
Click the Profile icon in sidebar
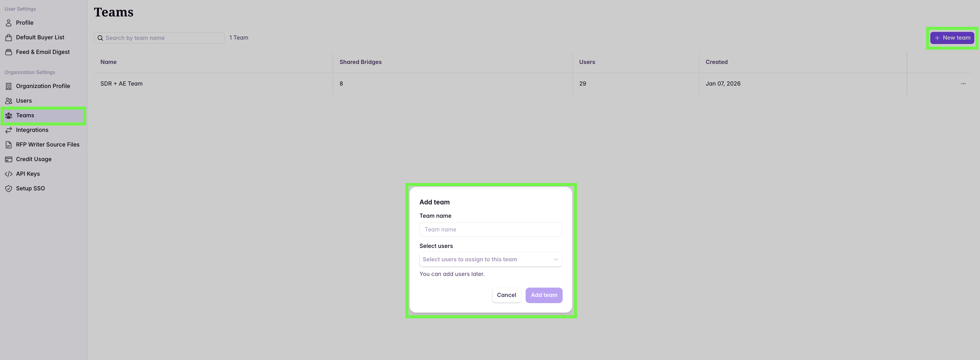[9, 23]
